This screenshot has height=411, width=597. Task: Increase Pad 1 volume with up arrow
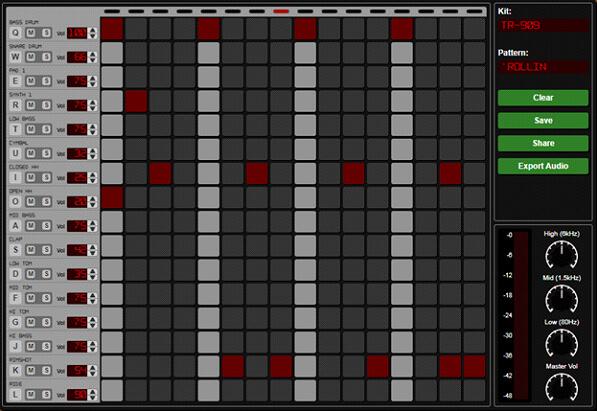(x=93, y=78)
